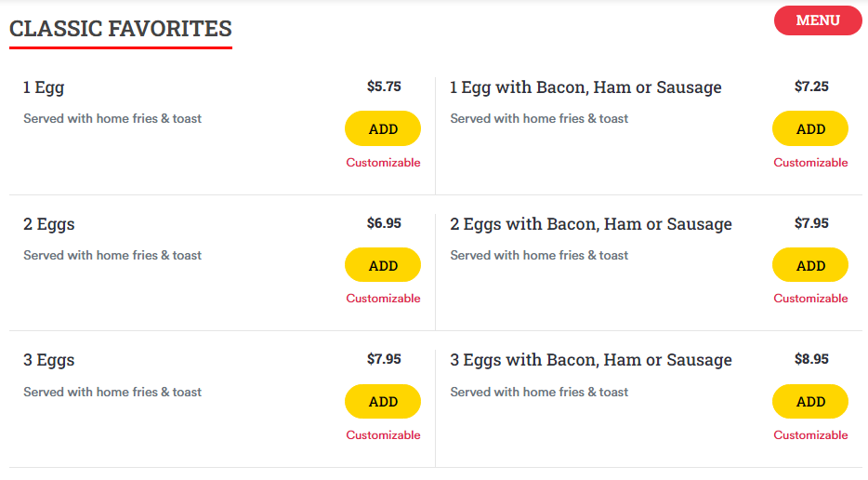Customize 3 Eggs with Bacon, Ham or Sausage

[810, 435]
